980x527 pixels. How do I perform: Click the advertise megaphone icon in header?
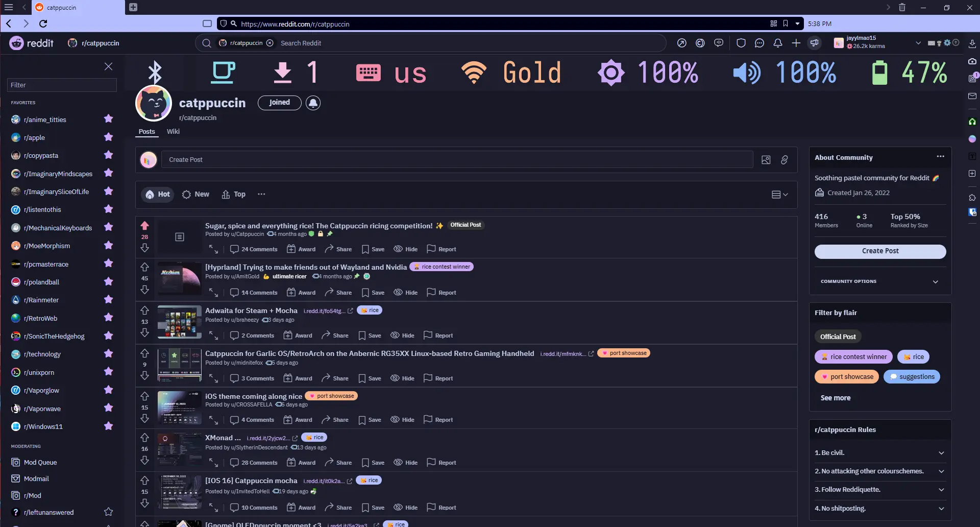coord(815,43)
